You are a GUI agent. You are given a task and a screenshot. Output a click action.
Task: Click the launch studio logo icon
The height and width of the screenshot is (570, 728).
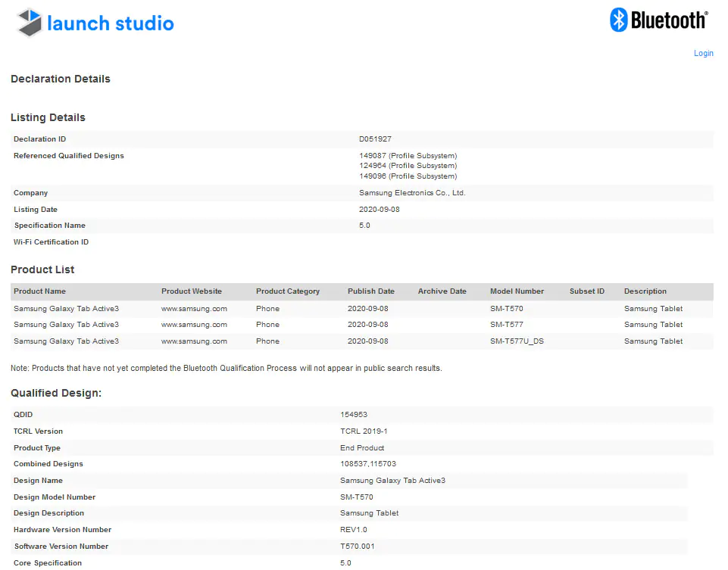point(30,23)
